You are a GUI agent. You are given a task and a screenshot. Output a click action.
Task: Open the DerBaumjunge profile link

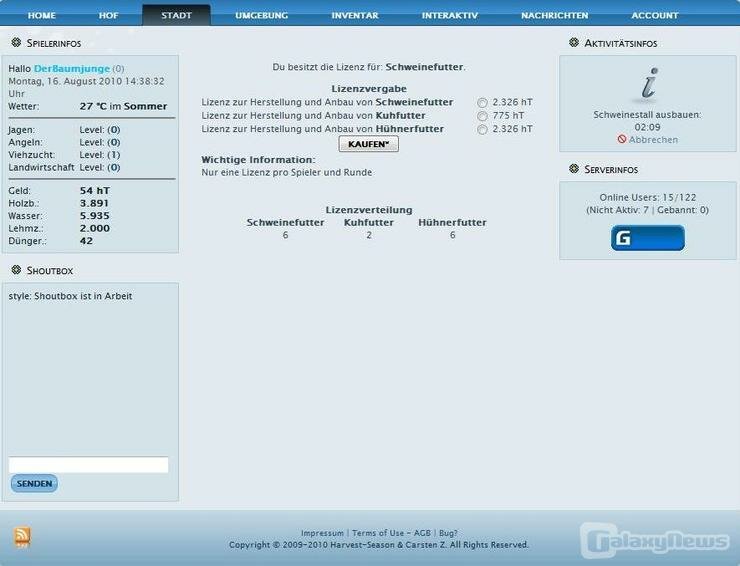(x=71, y=68)
